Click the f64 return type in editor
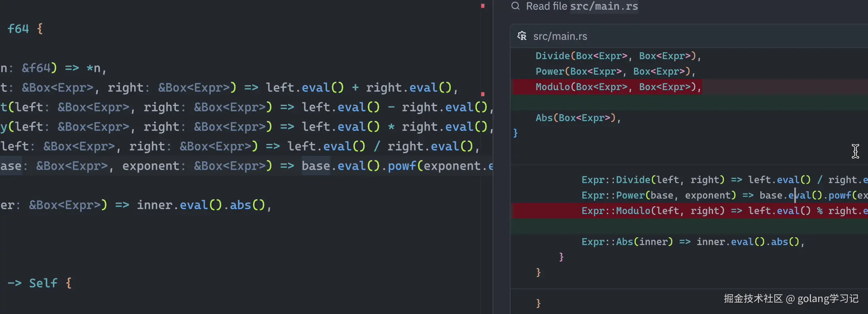 coord(18,29)
